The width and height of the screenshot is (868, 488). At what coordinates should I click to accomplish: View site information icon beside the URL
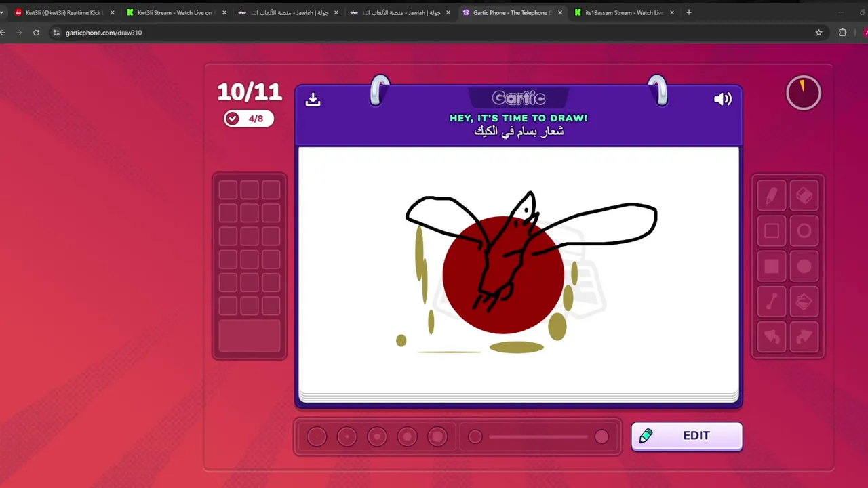(x=57, y=32)
